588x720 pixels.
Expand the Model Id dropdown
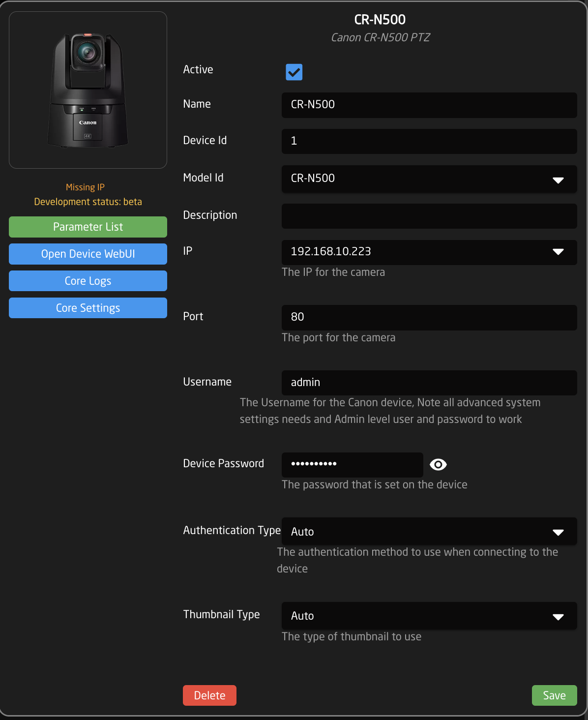[558, 180]
